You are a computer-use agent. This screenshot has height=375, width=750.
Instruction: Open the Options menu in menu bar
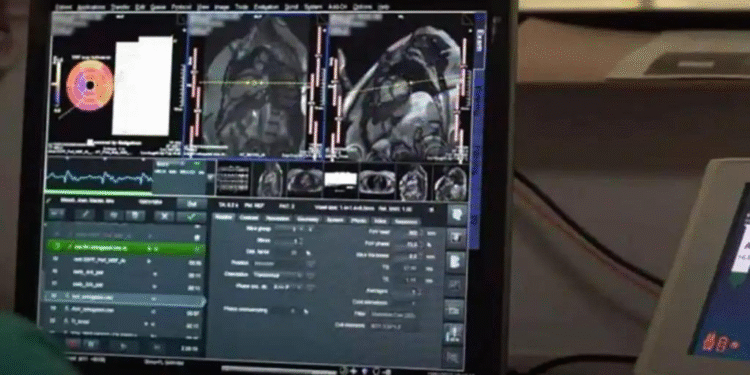click(362, 7)
